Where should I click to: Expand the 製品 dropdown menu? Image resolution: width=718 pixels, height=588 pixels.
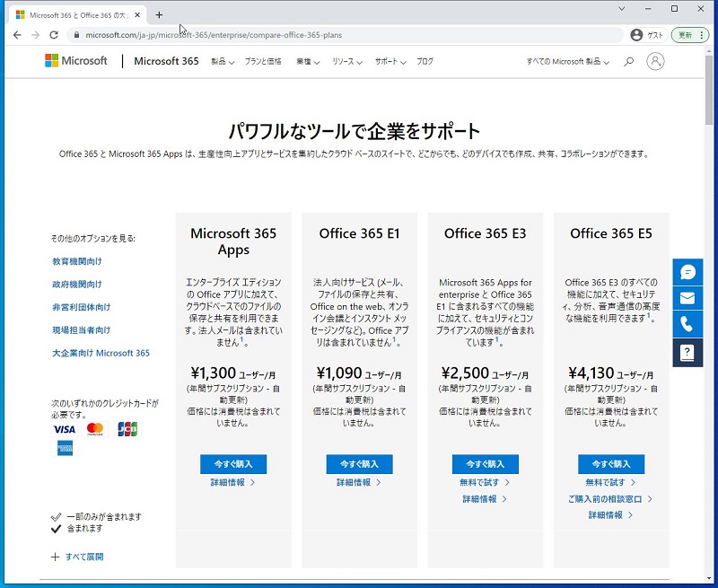coord(223,61)
